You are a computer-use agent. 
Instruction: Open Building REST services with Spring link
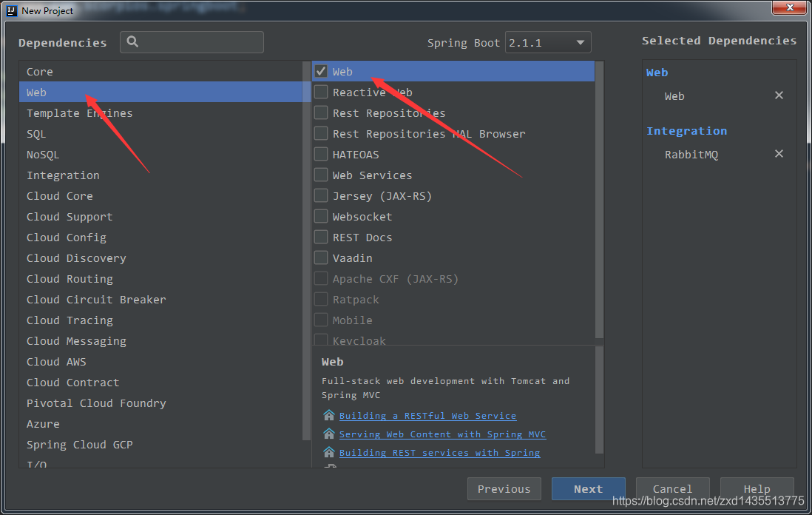tap(440, 453)
